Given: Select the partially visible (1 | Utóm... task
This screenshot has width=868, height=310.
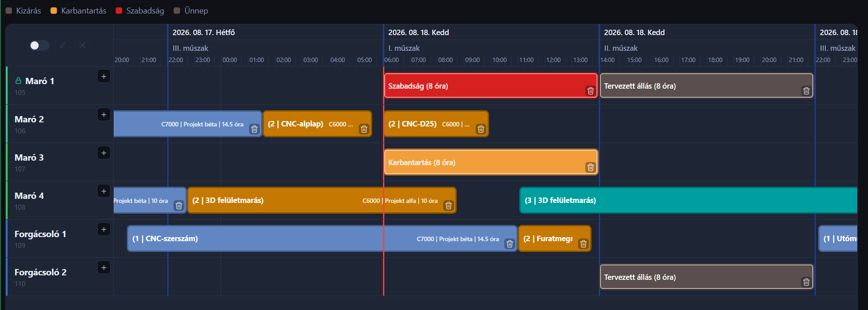Looking at the screenshot, I should coord(838,238).
